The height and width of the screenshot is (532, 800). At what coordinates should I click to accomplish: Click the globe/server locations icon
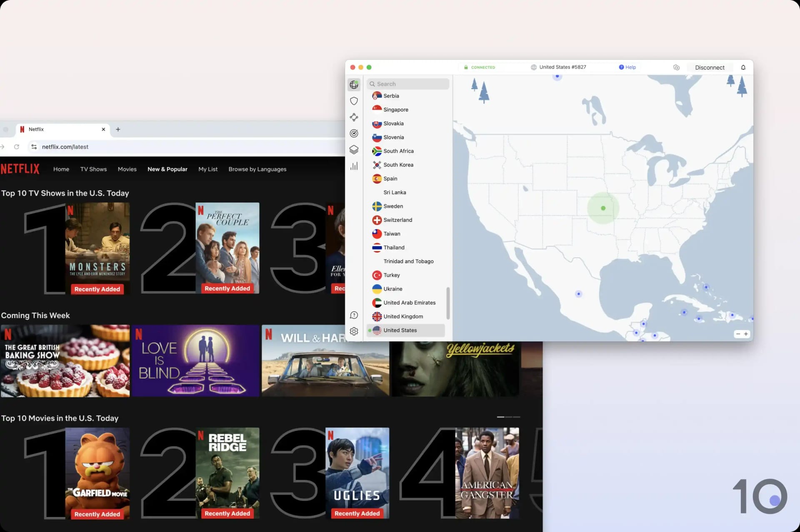pos(354,84)
